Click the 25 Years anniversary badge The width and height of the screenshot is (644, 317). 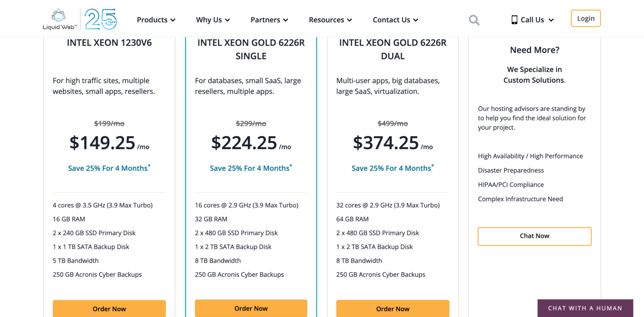pyautogui.click(x=101, y=19)
